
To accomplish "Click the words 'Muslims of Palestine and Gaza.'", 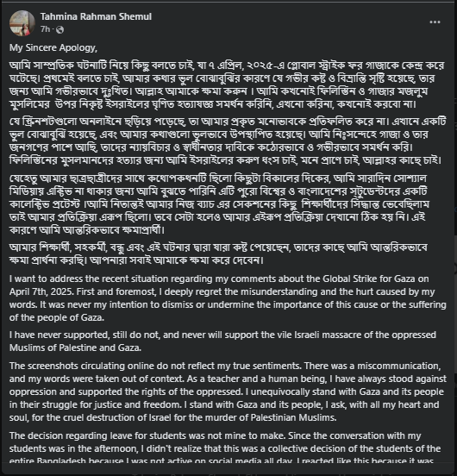I will [75, 348].
